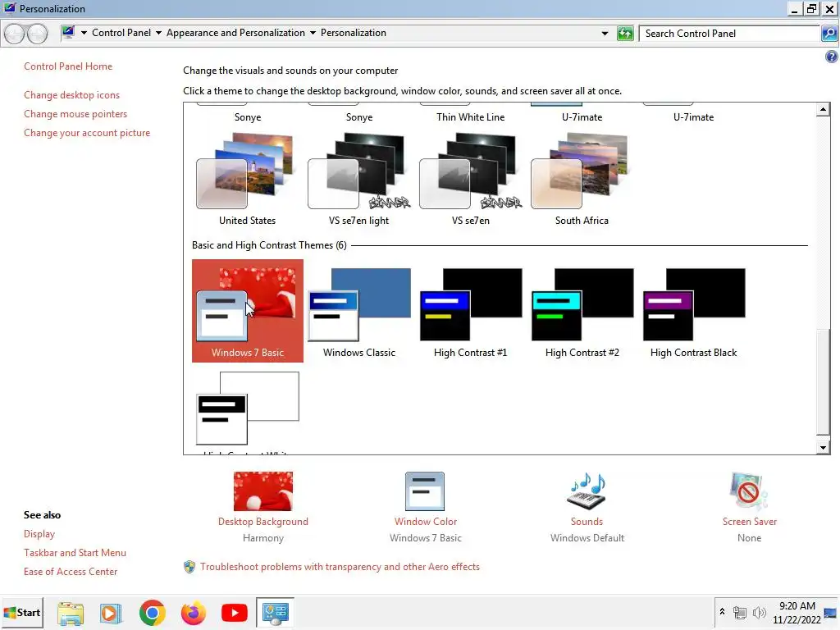Open the Help question mark icon

tap(832, 57)
